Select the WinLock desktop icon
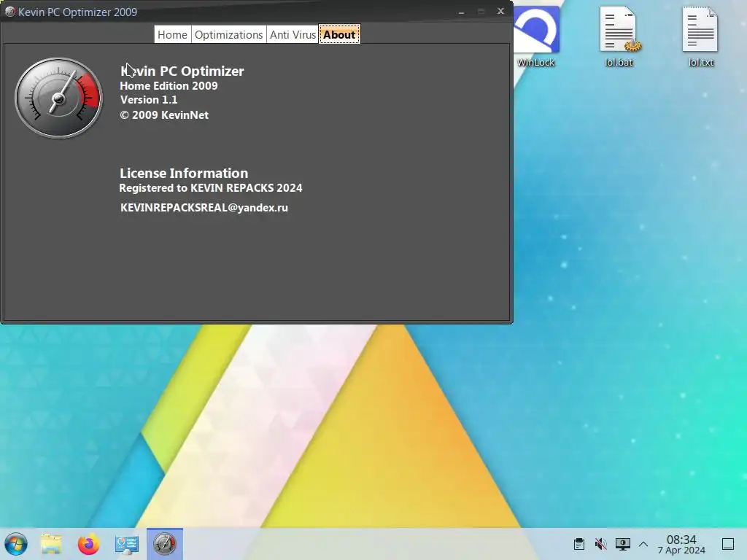Screen dimensions: 747x560 tap(536, 36)
